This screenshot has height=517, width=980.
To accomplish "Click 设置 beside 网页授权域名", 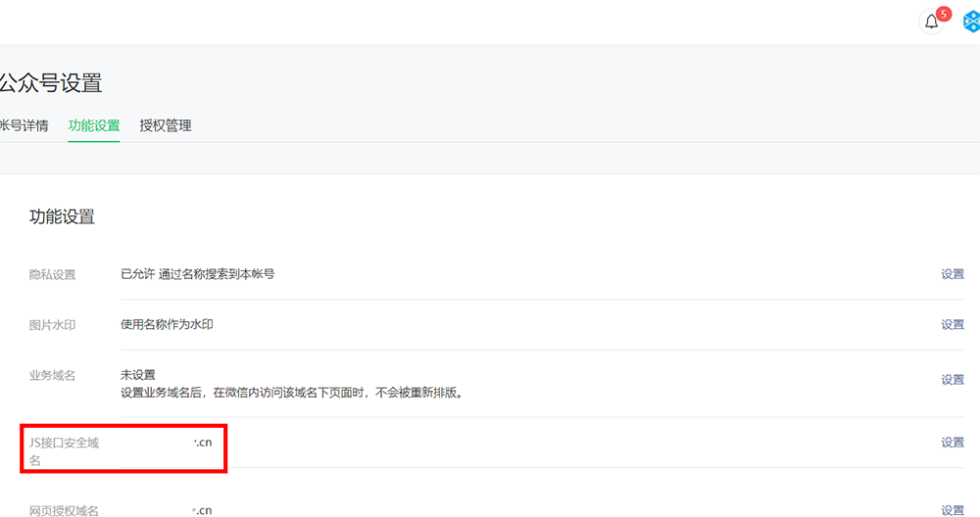I will pyautogui.click(x=953, y=510).
